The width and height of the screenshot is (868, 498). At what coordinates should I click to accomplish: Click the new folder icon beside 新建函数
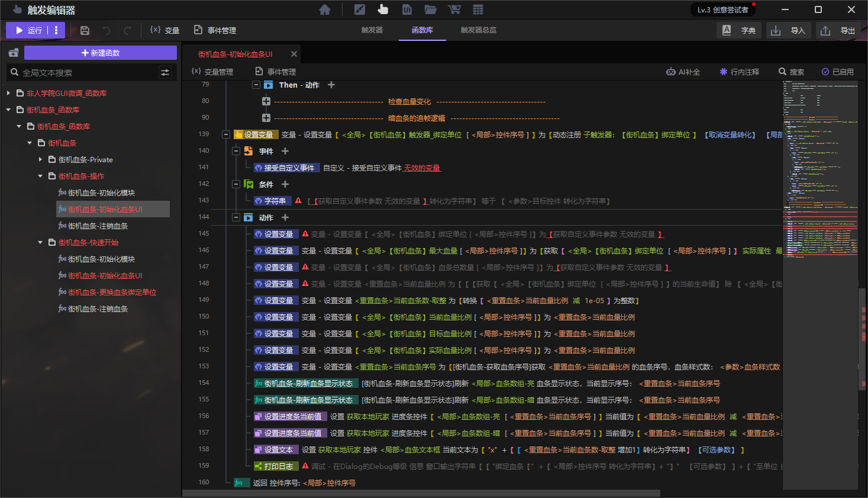(x=13, y=53)
